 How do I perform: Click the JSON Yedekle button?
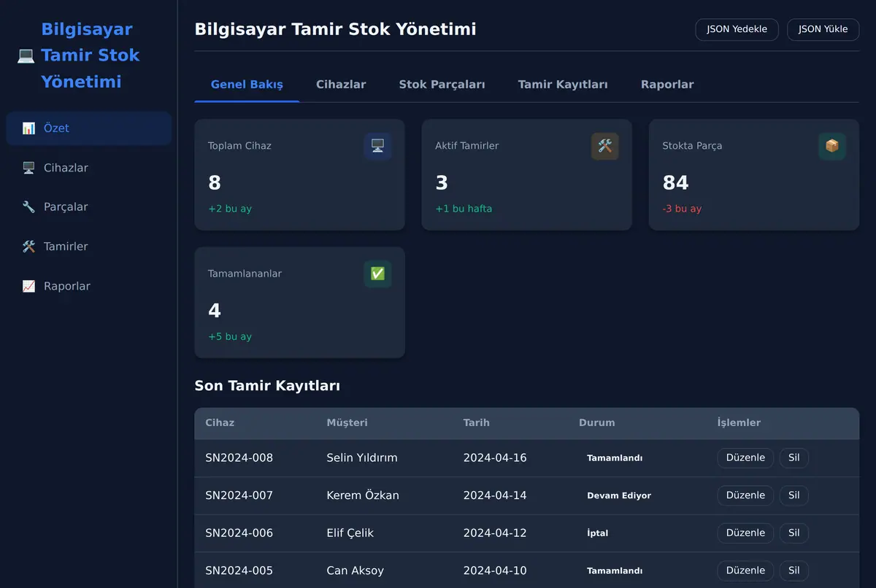pyautogui.click(x=737, y=29)
